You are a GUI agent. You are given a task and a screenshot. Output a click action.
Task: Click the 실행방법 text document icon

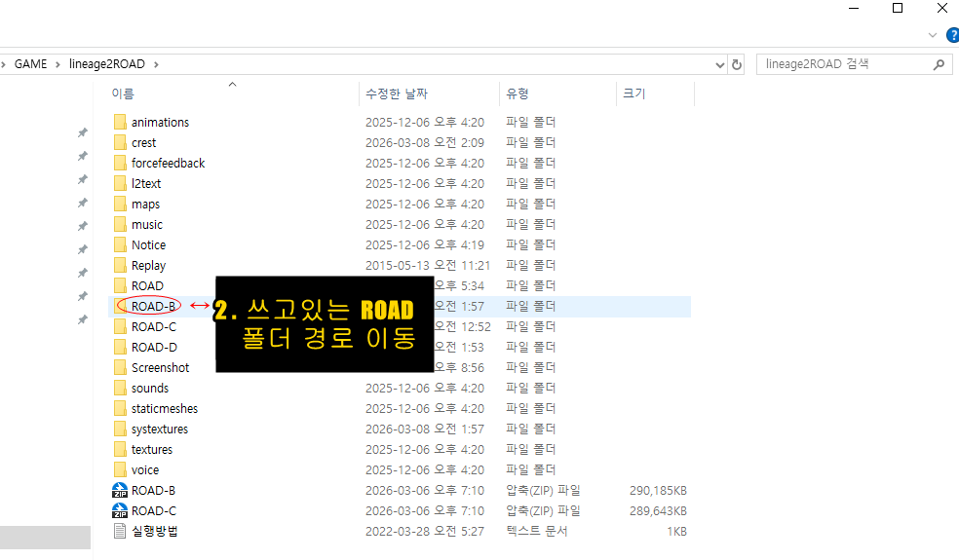click(120, 531)
